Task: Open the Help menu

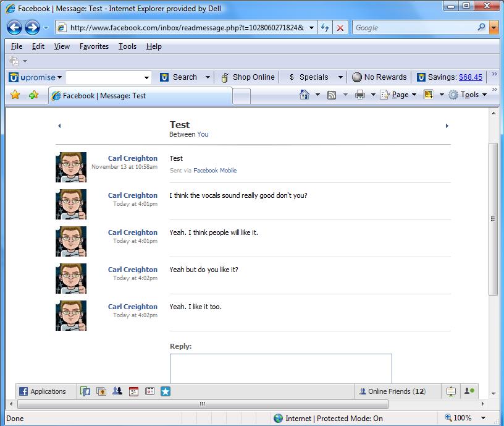Action: coord(154,46)
